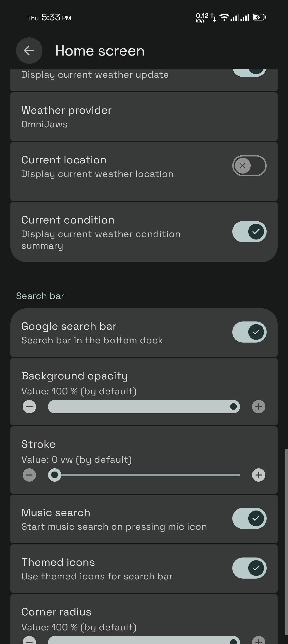This screenshot has height=644, width=288.
Task: Disable the Current condition toggle
Action: tap(249, 231)
